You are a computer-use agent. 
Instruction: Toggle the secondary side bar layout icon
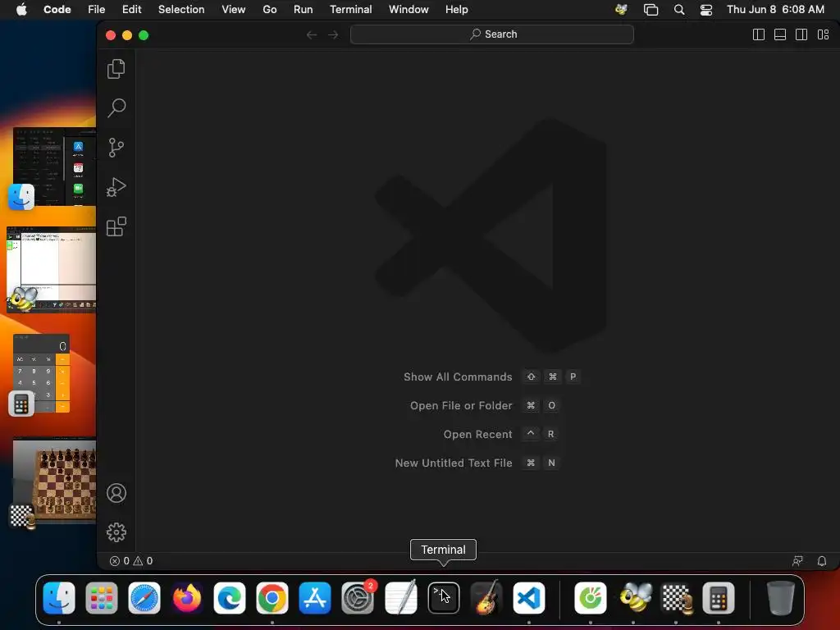tap(801, 34)
